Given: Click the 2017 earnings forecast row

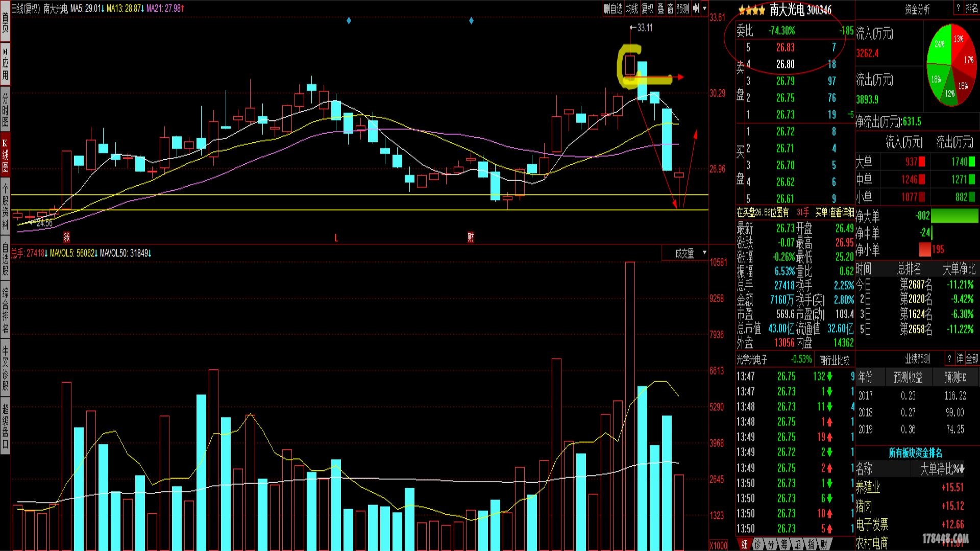Looking at the screenshot, I should pos(917,395).
